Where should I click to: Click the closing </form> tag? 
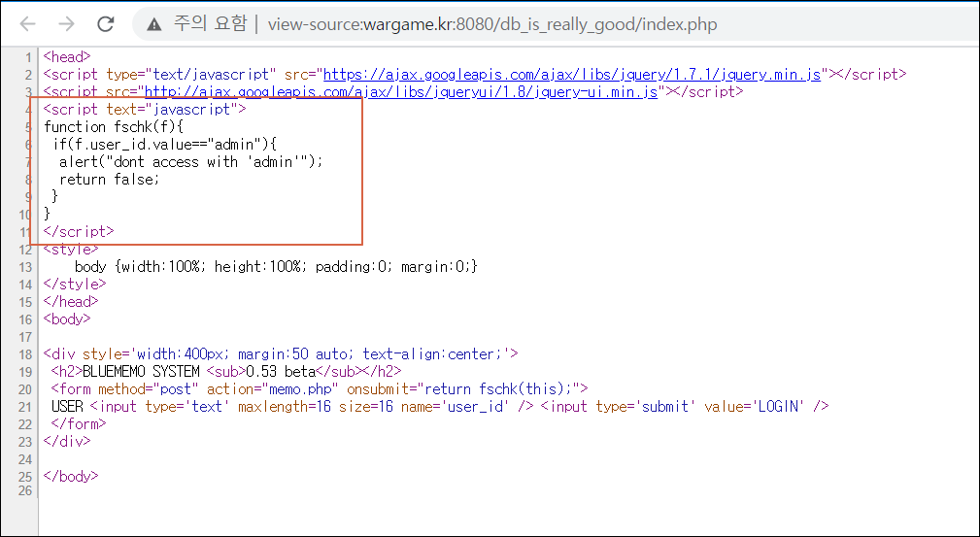pos(79,423)
